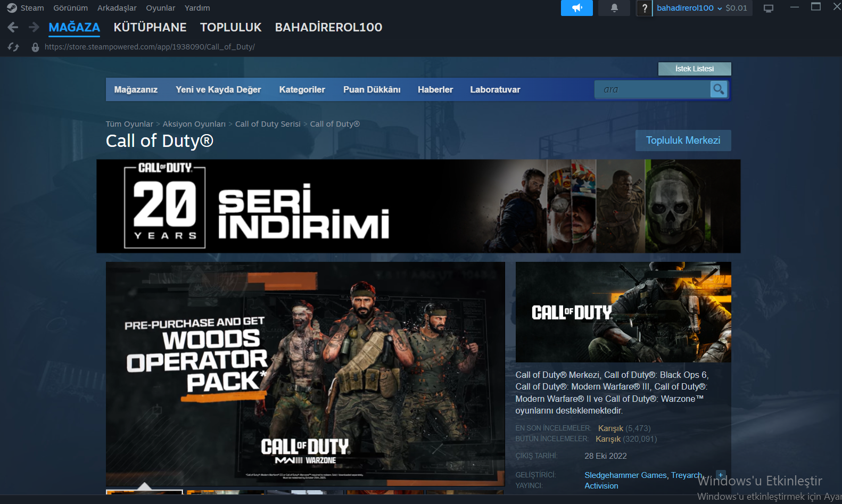Switch to the MAĞAZA tab
The image size is (842, 504).
pyautogui.click(x=75, y=27)
